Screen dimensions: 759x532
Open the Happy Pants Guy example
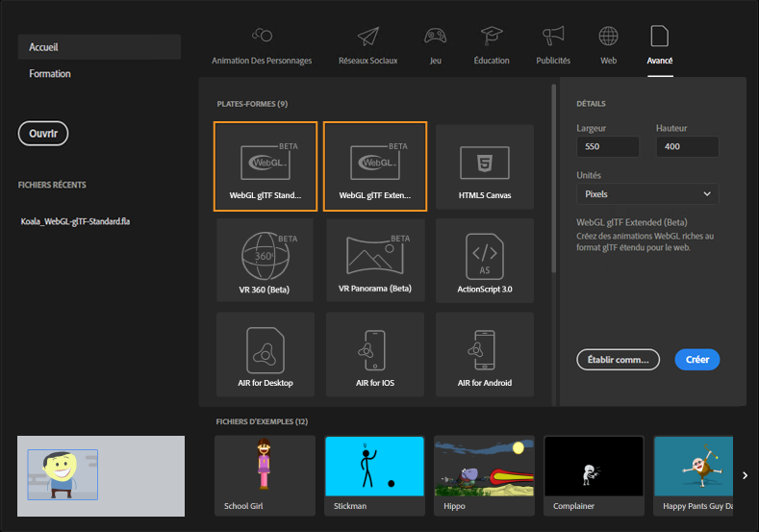pos(694,475)
